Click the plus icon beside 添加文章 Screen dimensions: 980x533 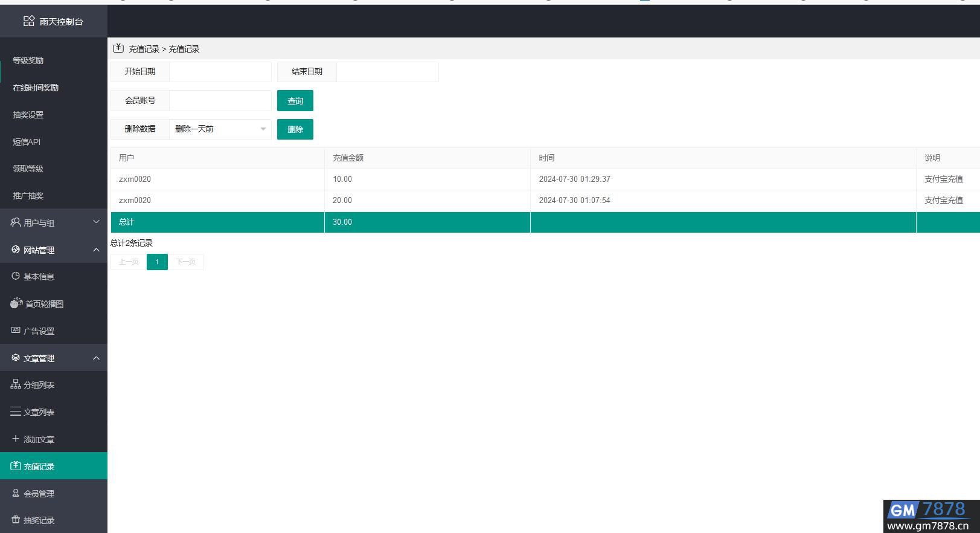tap(16, 439)
